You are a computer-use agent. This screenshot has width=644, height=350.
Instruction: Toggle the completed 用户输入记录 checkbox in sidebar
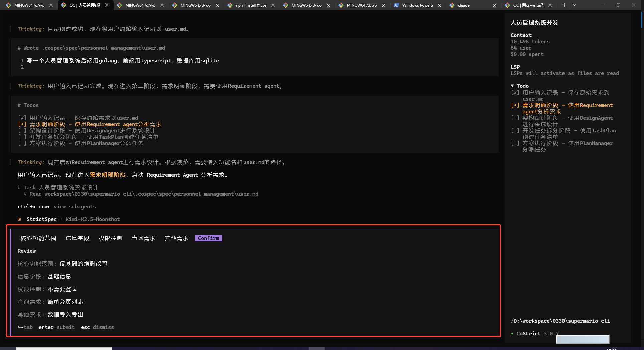pyautogui.click(x=515, y=93)
